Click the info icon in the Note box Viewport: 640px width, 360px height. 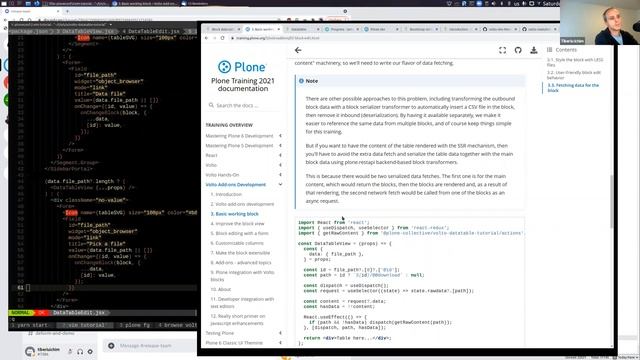301,81
